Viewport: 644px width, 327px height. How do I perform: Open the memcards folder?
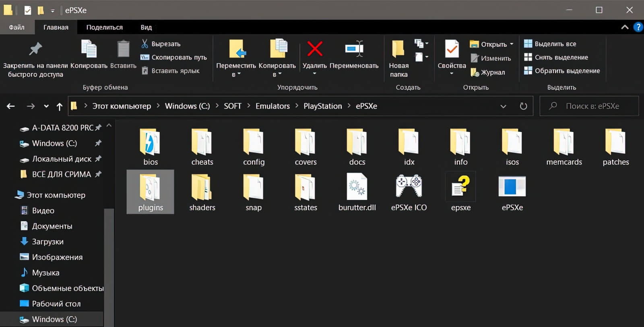(564, 147)
